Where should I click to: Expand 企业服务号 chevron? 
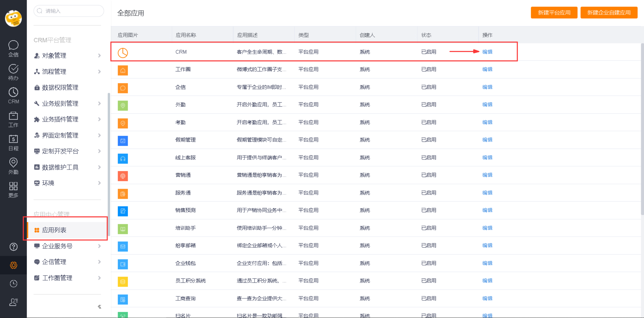coord(99,246)
